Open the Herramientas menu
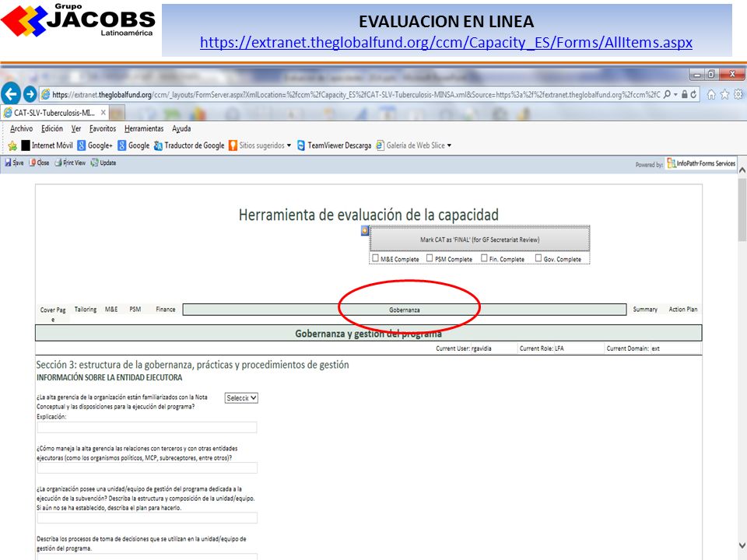747x560 pixels. (x=144, y=128)
